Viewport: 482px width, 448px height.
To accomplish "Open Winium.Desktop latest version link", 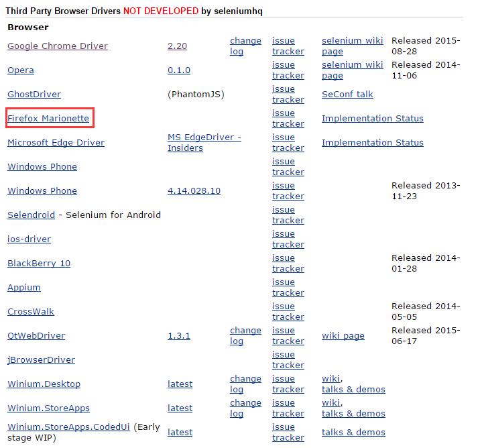I will click(180, 384).
